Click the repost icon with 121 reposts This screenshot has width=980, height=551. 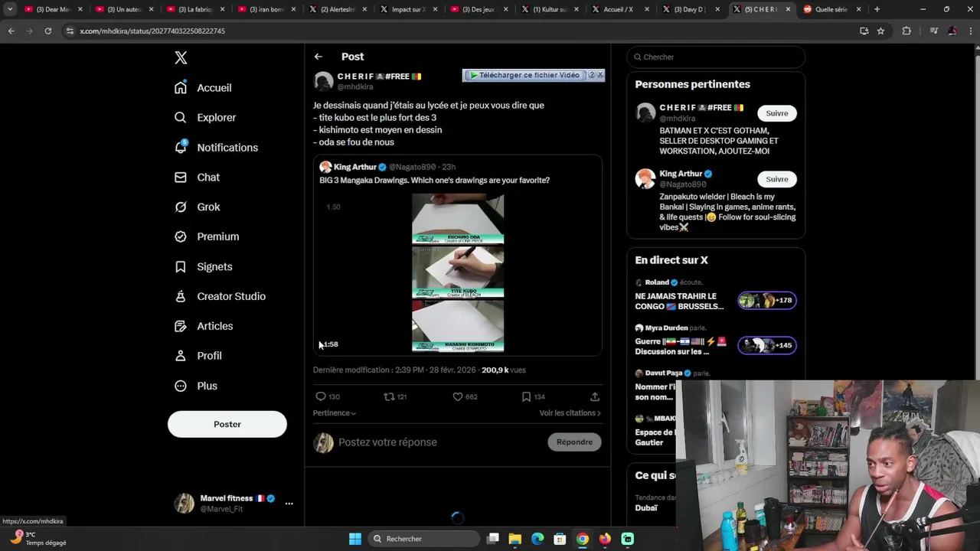point(389,396)
